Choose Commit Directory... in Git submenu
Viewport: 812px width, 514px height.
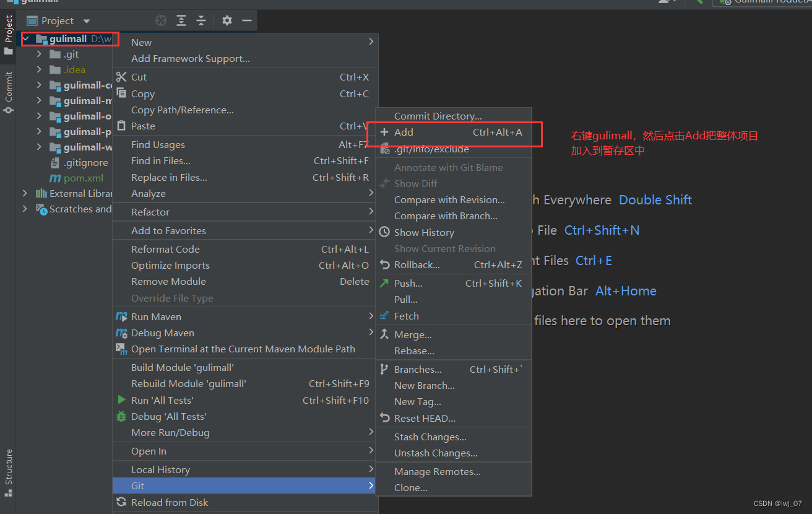tap(454, 116)
